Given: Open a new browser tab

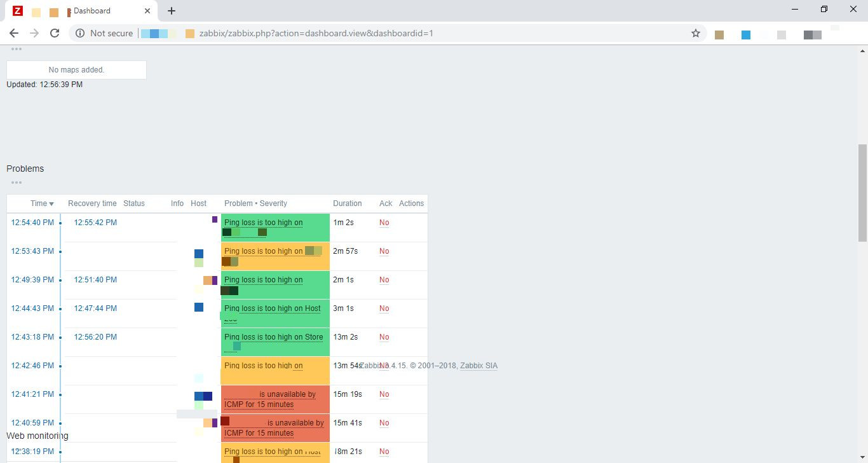Looking at the screenshot, I should pyautogui.click(x=171, y=10).
